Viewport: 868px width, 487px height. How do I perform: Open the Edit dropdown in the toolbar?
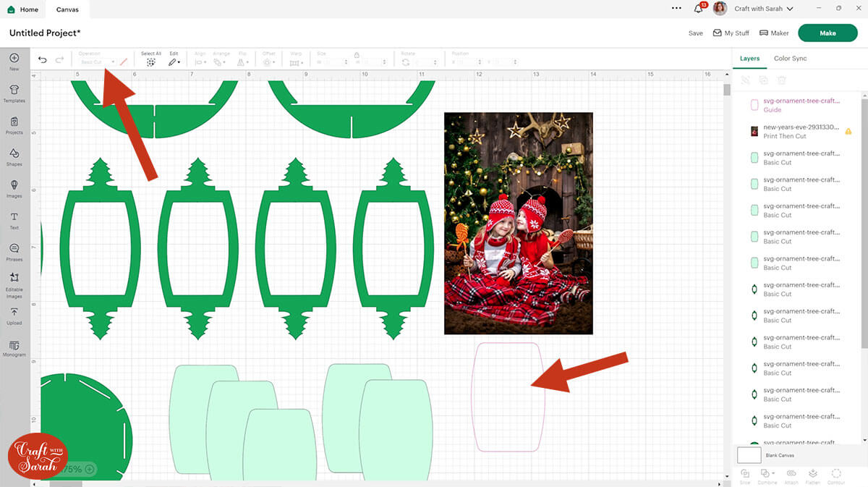tap(174, 62)
